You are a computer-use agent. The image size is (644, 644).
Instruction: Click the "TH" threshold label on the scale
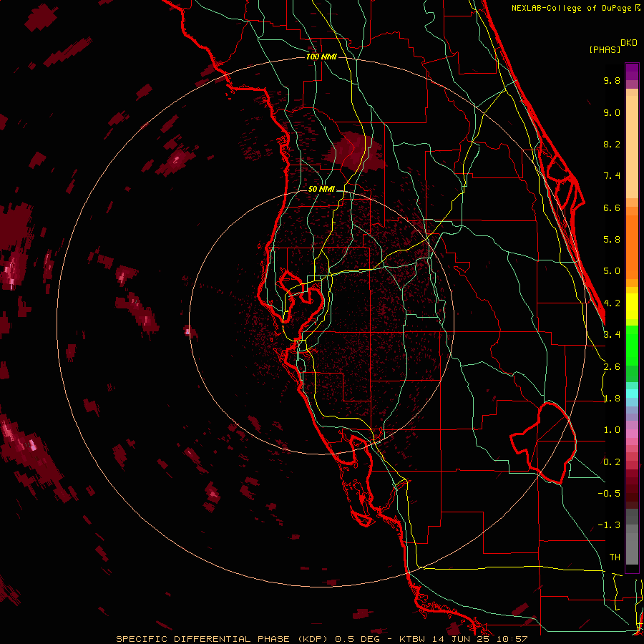tap(615, 557)
